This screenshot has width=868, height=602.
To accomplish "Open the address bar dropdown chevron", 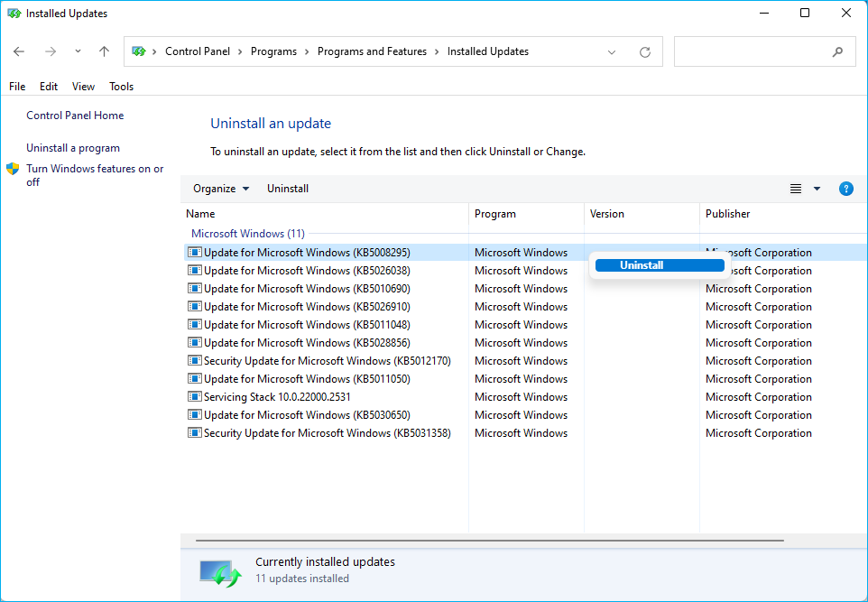I will pyautogui.click(x=612, y=51).
